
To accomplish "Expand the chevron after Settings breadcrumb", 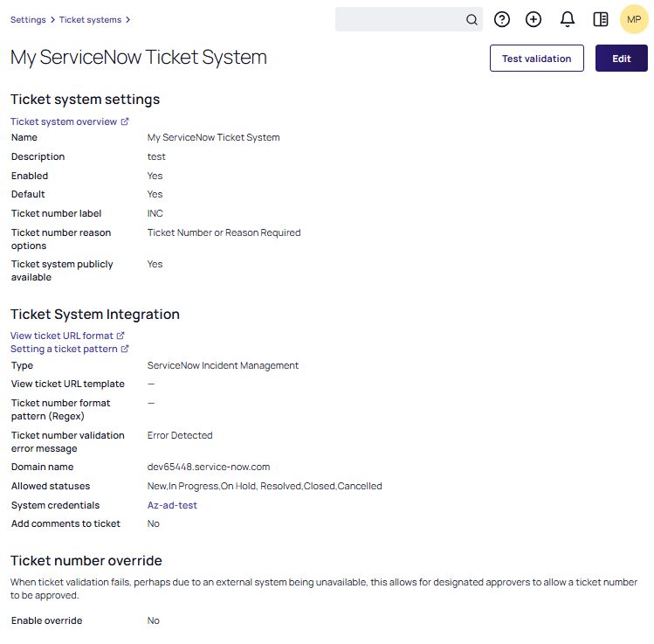I will click(52, 19).
